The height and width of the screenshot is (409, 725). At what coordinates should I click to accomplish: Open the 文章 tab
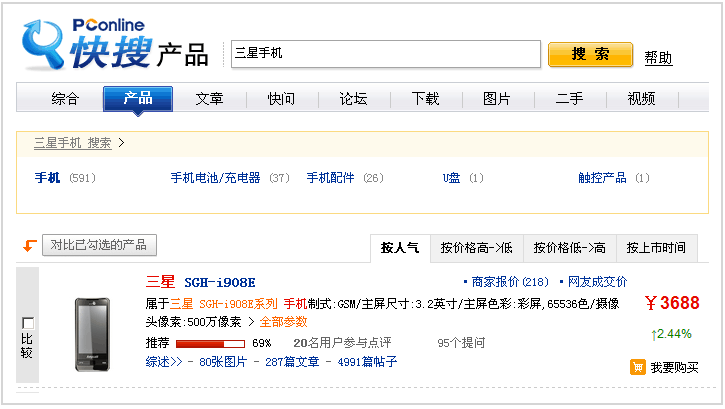coord(209,98)
